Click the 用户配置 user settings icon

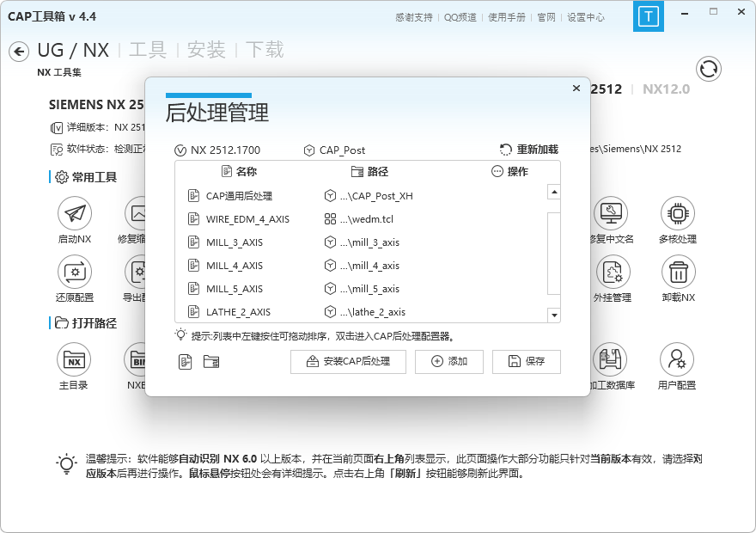pyautogui.click(x=676, y=359)
